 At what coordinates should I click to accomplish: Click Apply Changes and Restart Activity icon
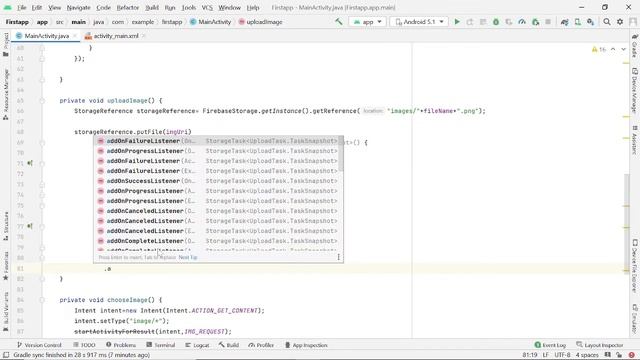pyautogui.click(x=470, y=22)
